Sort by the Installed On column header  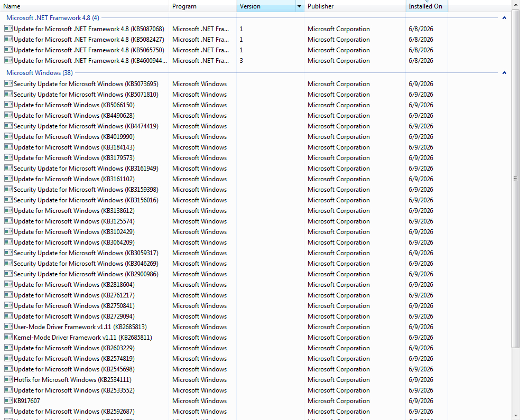click(427, 6)
